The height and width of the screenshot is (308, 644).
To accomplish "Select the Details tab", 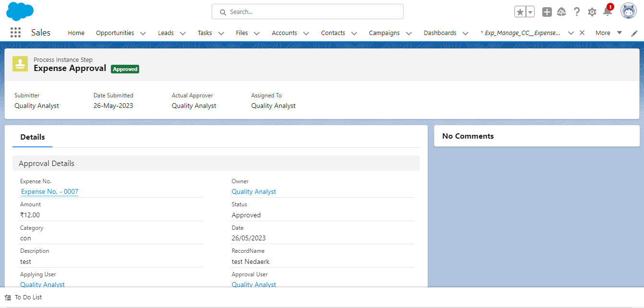I will pyautogui.click(x=33, y=137).
